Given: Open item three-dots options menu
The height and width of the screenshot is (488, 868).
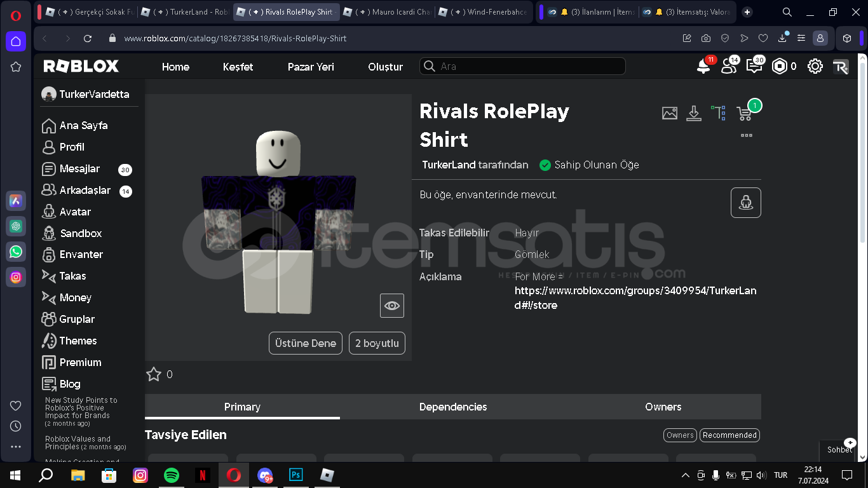Looking at the screenshot, I should pyautogui.click(x=746, y=135).
